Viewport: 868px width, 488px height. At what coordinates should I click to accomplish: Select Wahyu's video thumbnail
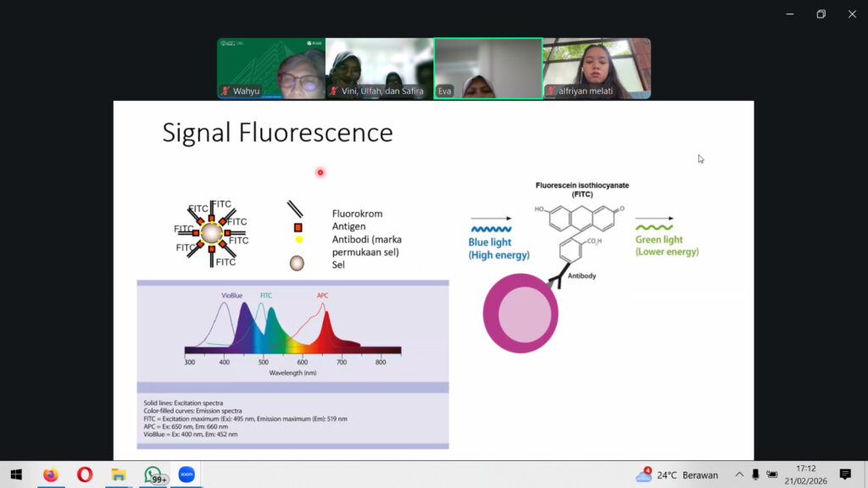271,69
